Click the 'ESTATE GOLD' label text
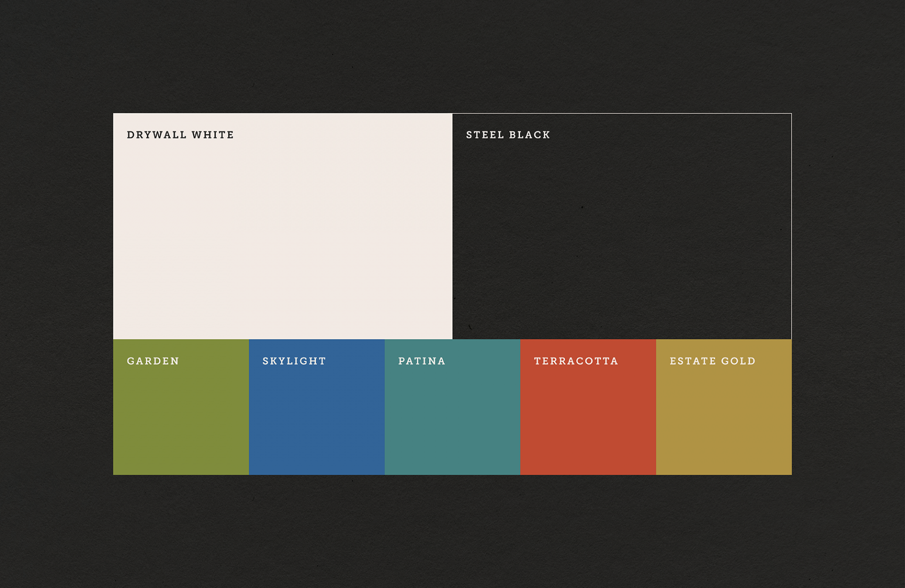Screen dimensions: 905x588 (x=713, y=361)
